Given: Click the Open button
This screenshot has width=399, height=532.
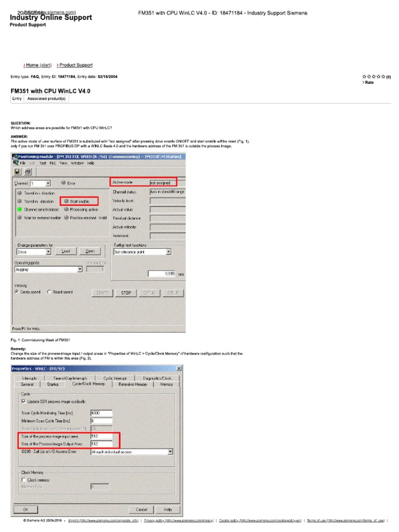Looking at the screenshot, I should (x=90, y=251).
